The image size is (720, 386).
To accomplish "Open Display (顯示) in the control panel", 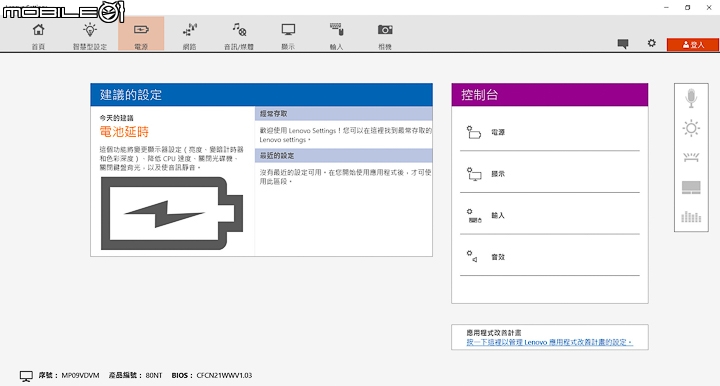I will click(x=550, y=174).
